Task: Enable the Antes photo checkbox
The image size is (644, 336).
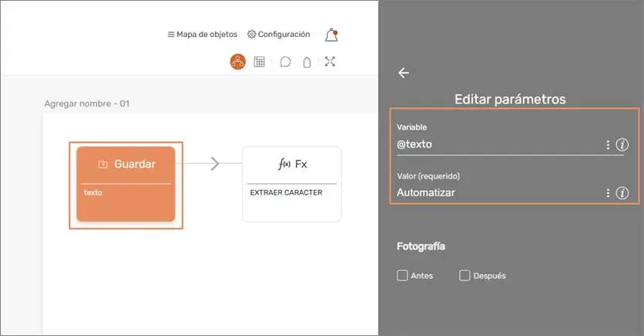Action: [x=402, y=276]
